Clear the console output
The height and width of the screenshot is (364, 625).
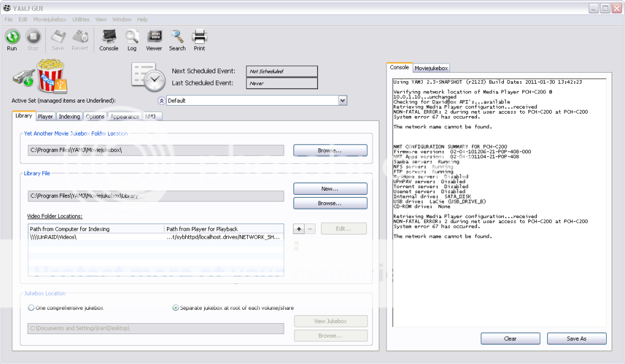click(510, 338)
